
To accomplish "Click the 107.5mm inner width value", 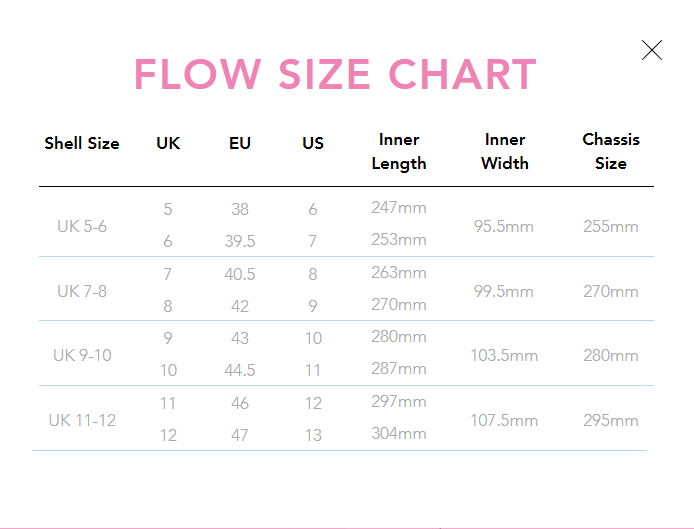I will [x=504, y=421].
